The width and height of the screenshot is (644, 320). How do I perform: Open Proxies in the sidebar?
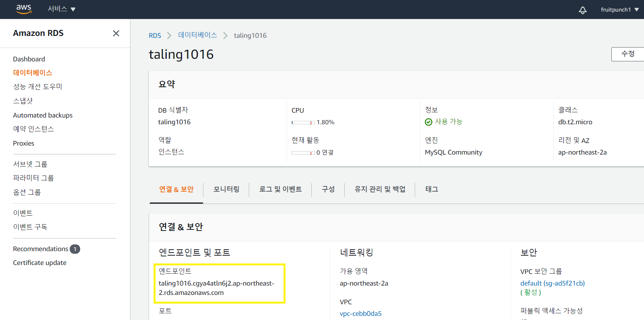click(24, 143)
